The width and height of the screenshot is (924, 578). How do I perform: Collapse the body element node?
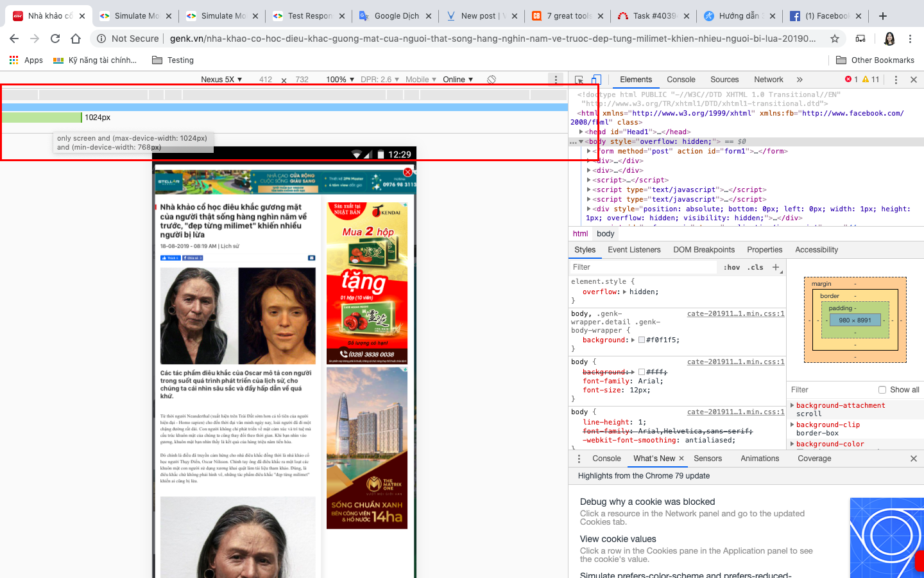pyautogui.click(x=581, y=141)
